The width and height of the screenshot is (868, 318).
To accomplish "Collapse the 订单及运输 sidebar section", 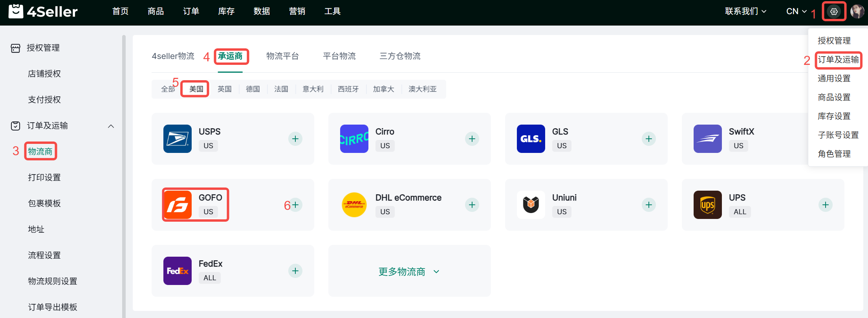I will 111,126.
